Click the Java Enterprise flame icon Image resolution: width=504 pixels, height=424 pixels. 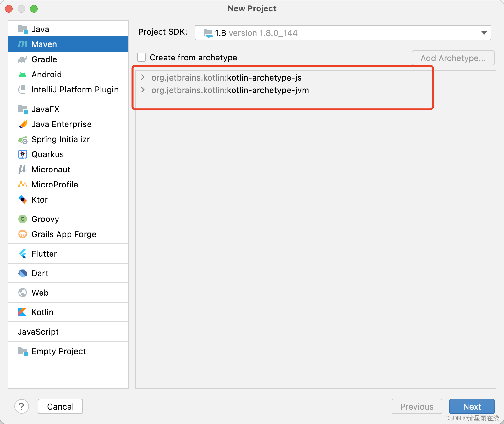coord(23,124)
